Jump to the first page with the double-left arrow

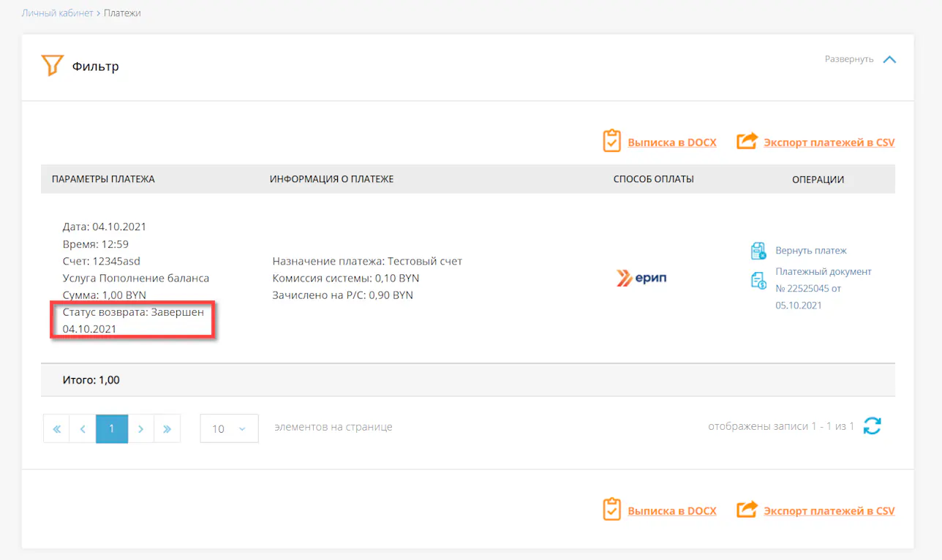click(56, 429)
